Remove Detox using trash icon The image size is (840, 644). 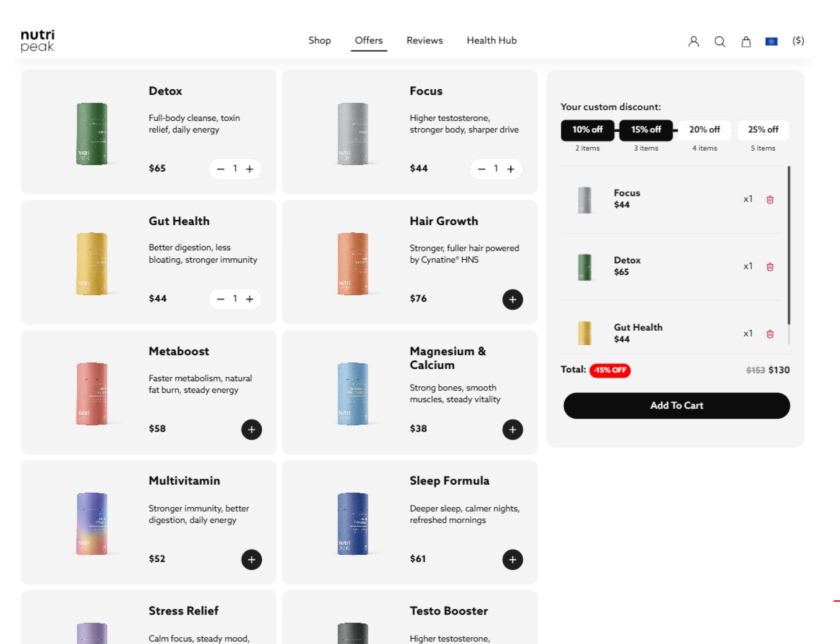coord(770,266)
